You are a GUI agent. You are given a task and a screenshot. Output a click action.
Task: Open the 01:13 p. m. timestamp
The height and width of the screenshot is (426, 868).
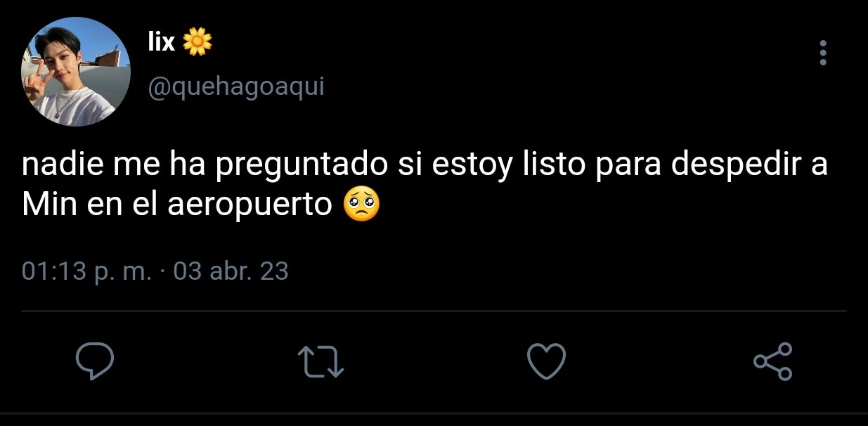click(86, 271)
